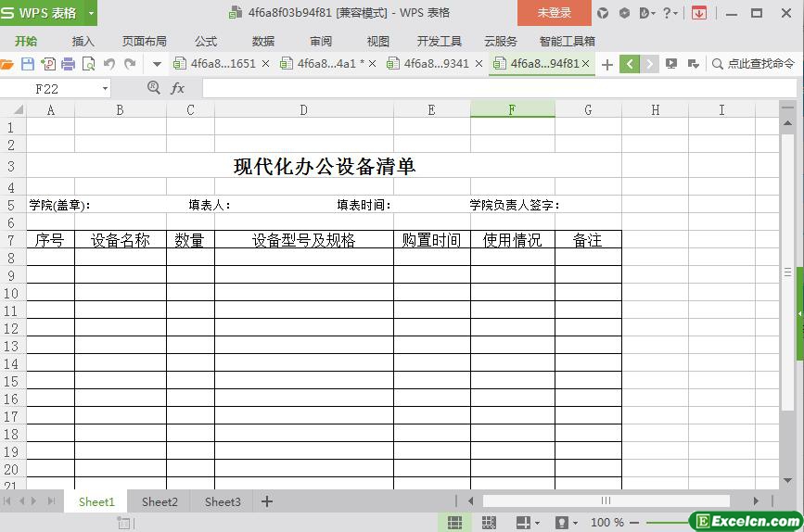Select 使用情况 header cell

click(x=513, y=240)
